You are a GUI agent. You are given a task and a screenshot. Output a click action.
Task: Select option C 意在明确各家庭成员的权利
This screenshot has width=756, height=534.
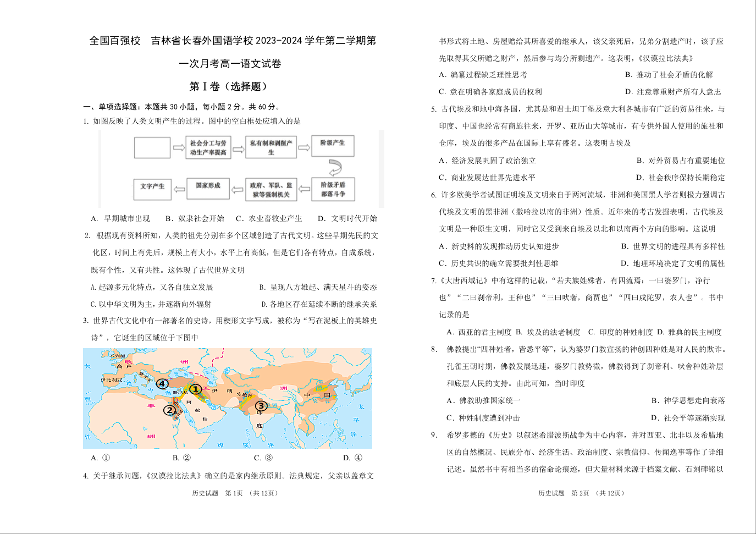click(x=490, y=92)
